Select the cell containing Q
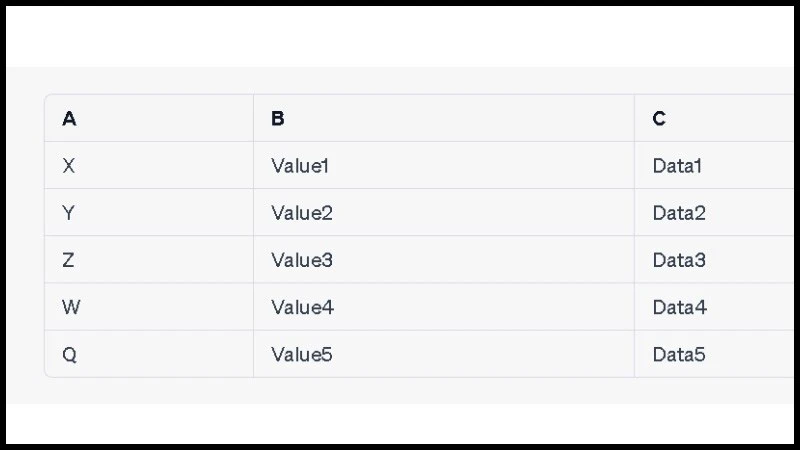 [69, 354]
